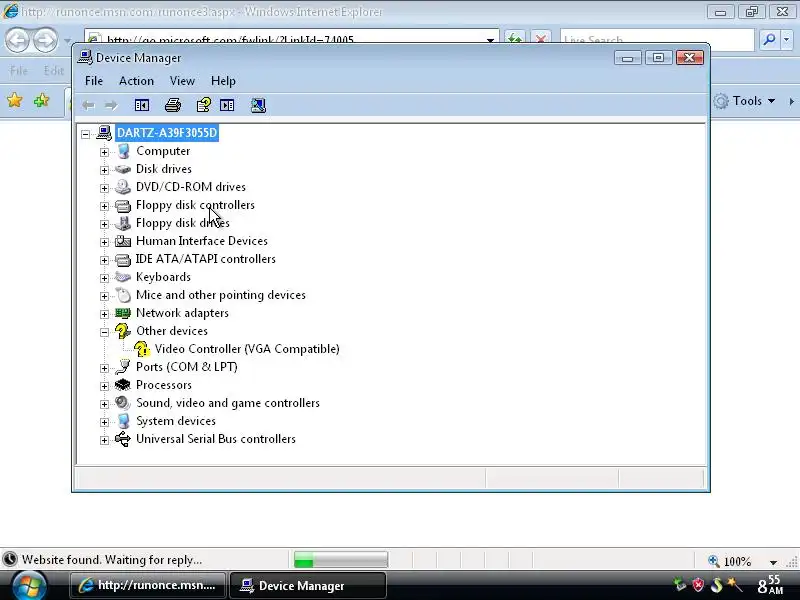Select the Computer category icon

tap(123, 151)
